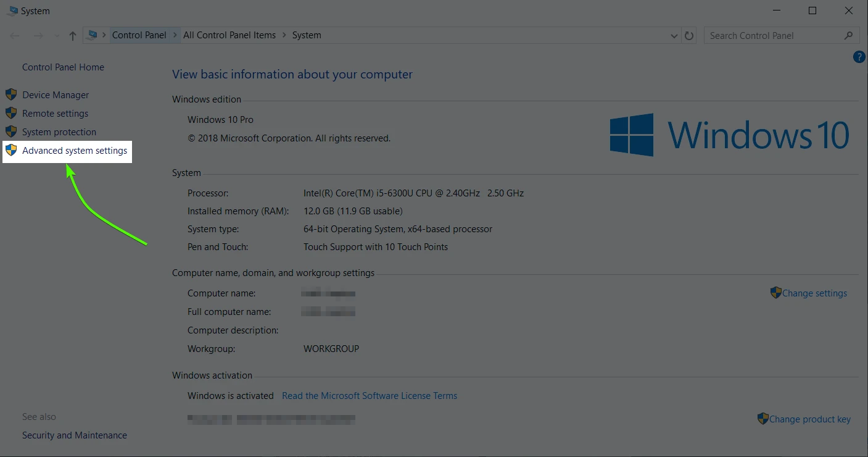
Task: Go to Control Panel Home
Action: (63, 67)
